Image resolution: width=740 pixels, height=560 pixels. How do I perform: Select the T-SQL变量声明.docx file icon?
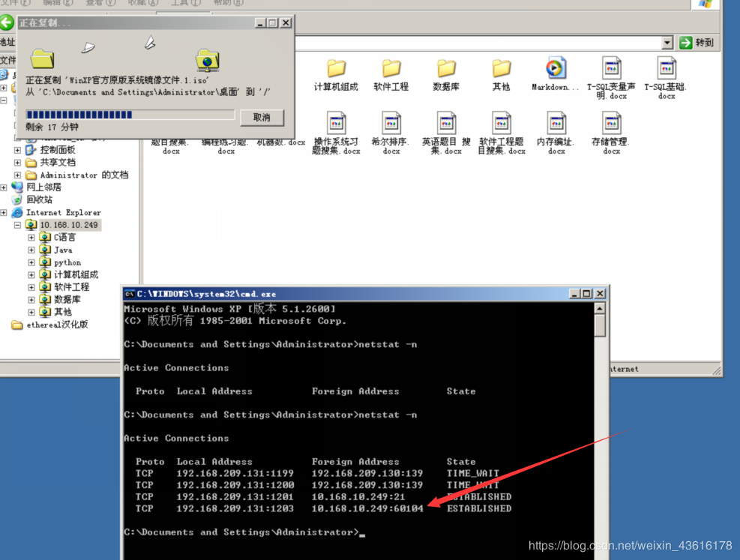(x=611, y=68)
